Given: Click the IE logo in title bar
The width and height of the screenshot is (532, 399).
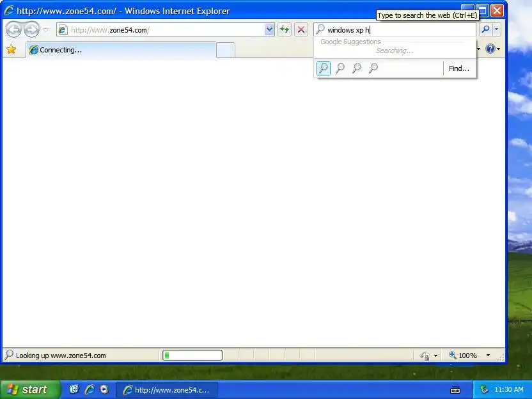Looking at the screenshot, I should [9, 10].
